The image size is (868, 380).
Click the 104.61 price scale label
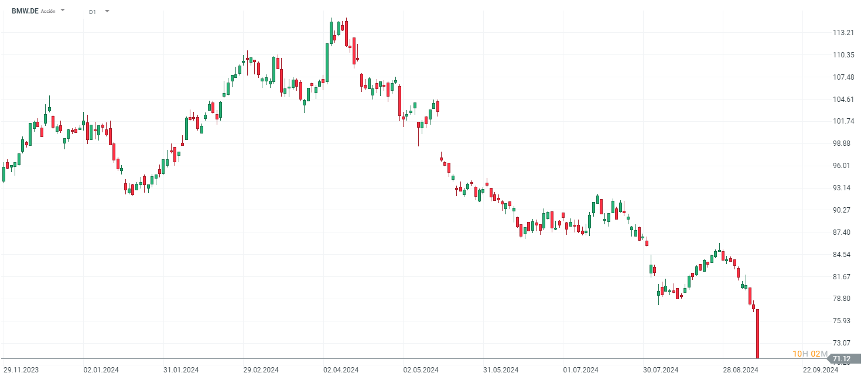pyautogui.click(x=843, y=100)
